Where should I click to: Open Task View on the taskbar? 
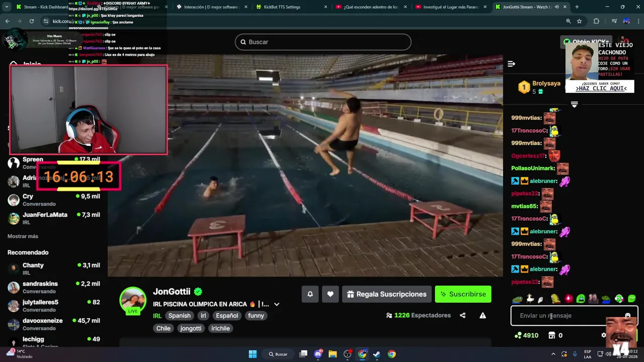click(x=303, y=354)
